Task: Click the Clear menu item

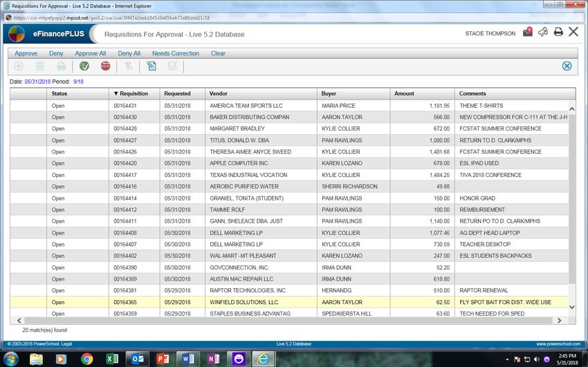Action: point(218,53)
